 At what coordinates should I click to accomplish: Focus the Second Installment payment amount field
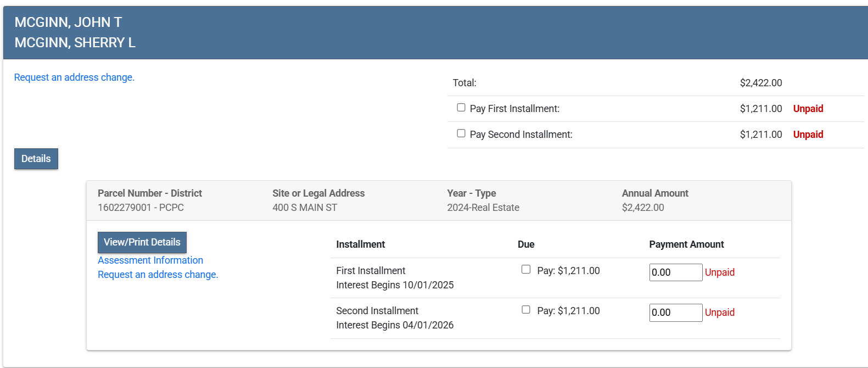coord(675,313)
